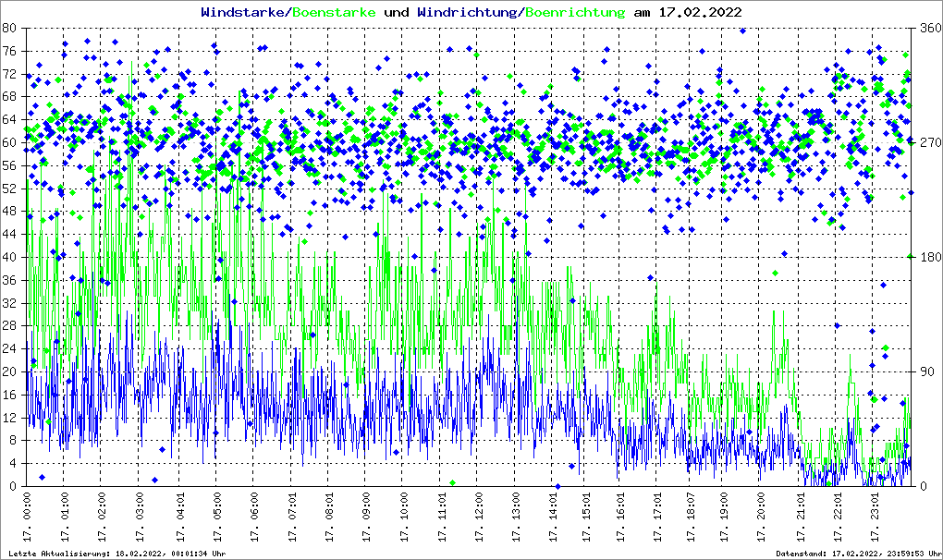Viewport: 943px width, 560px height.
Task: Click the 360 degree label on right axis
Action: tap(929, 28)
